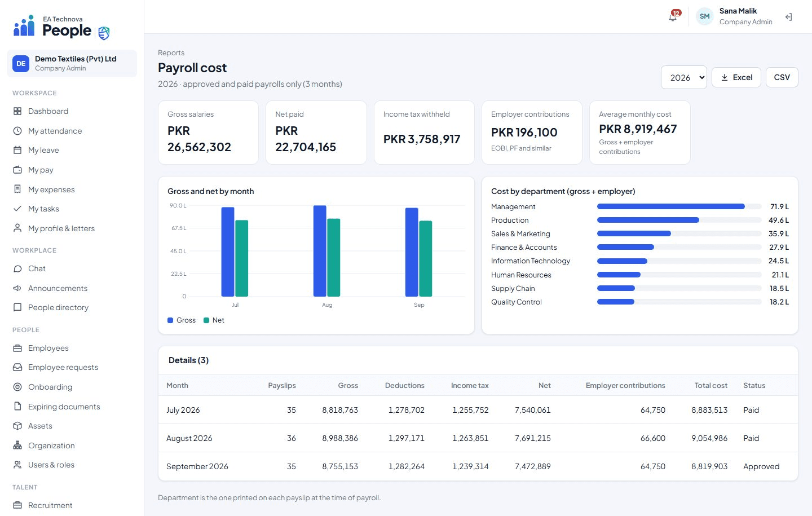Open My leave page
Viewport: 812px width, 516px height.
click(72, 150)
